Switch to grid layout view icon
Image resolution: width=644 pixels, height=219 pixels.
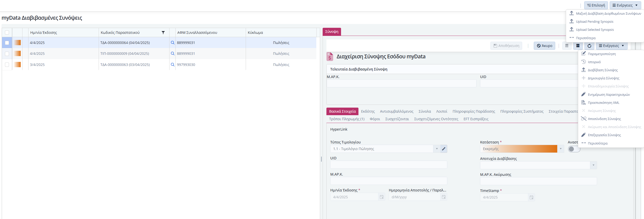coord(578,46)
